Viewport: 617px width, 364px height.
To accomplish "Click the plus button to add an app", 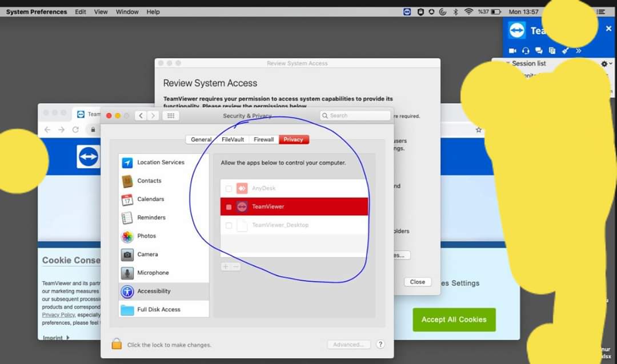I will pos(226,266).
